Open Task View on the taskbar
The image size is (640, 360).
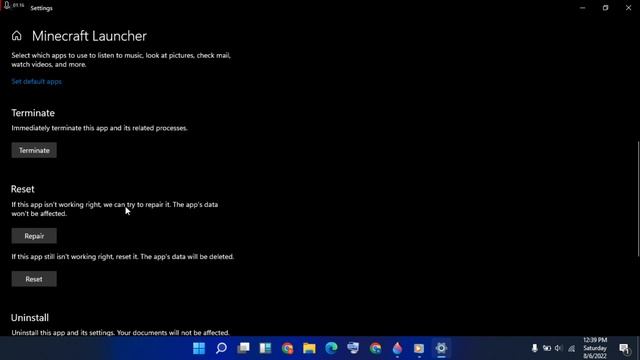click(244, 348)
